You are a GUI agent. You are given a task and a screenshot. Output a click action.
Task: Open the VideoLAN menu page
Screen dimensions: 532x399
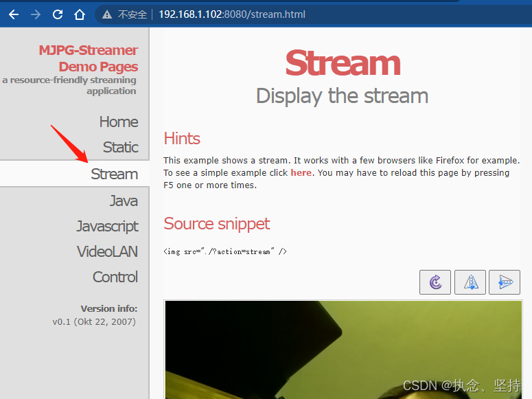pyautogui.click(x=107, y=252)
